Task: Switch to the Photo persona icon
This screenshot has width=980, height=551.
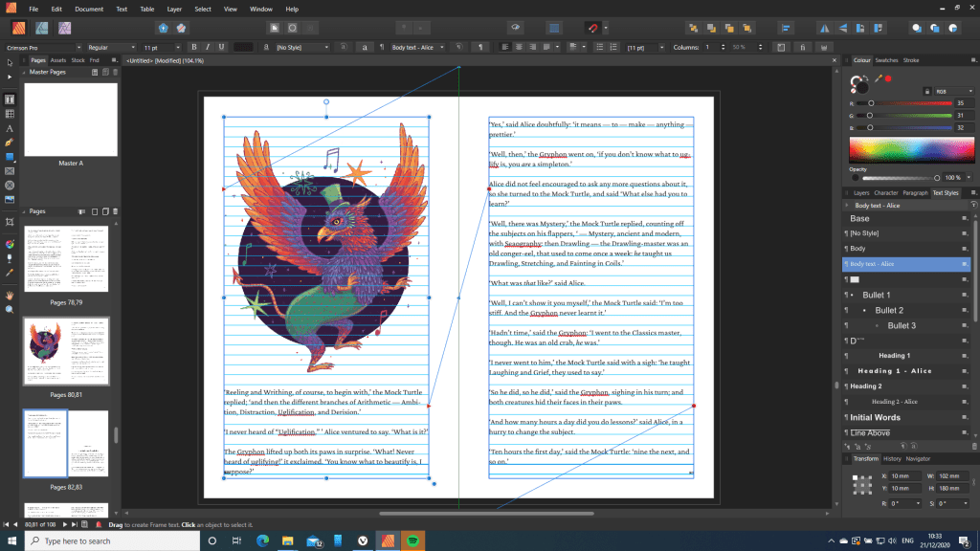Action: coord(64,28)
